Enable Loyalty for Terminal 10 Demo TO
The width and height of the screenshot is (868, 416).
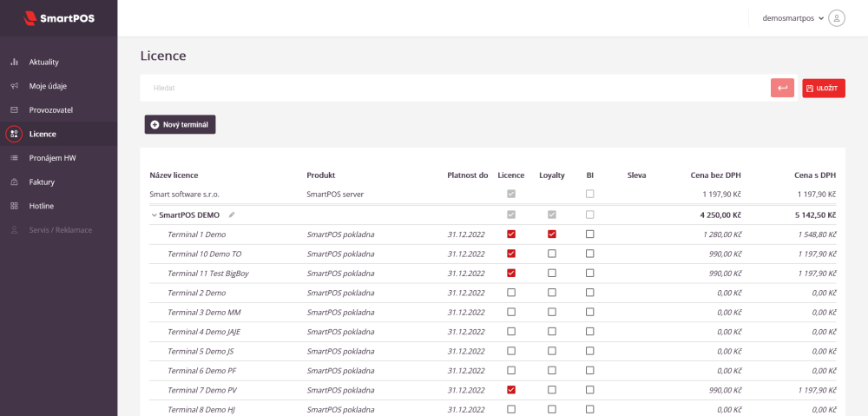pyautogui.click(x=552, y=254)
